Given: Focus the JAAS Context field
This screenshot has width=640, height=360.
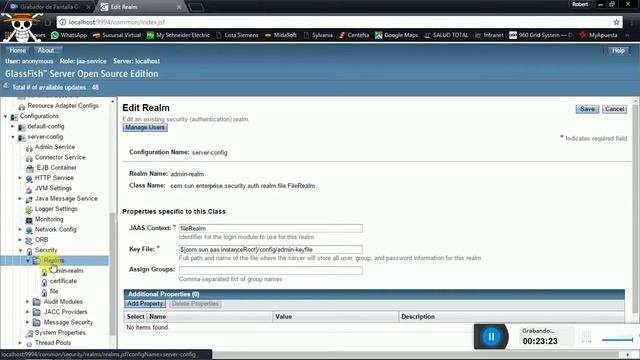Looking at the screenshot, I should pyautogui.click(x=270, y=228).
